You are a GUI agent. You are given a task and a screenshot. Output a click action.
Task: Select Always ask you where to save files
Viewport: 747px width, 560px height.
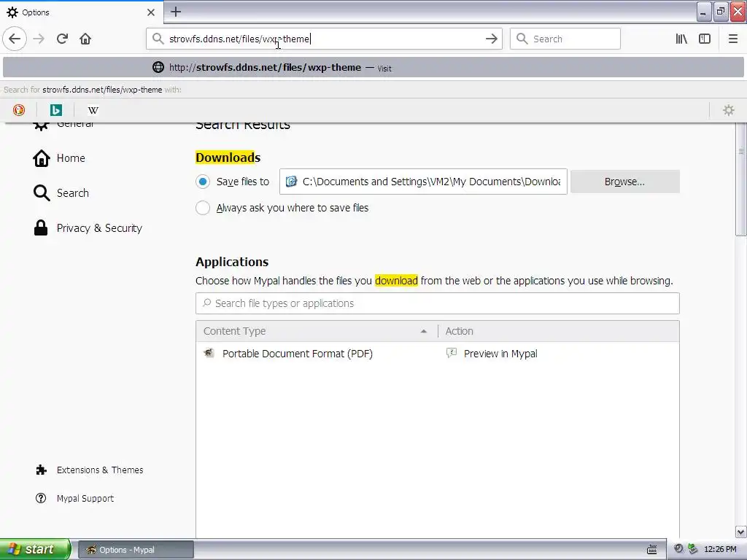pyautogui.click(x=203, y=208)
